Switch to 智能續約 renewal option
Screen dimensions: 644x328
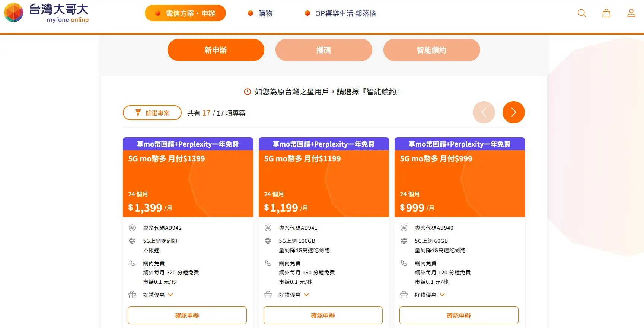coord(432,50)
